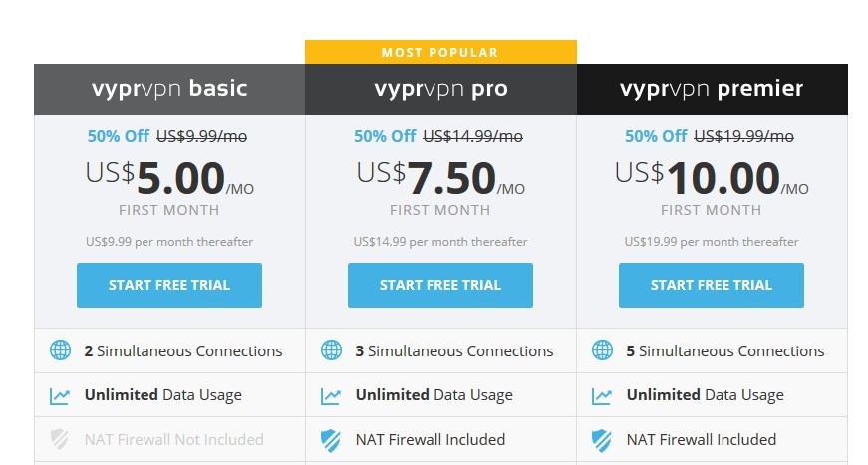Start free trial for VyprVPN Basic
Screen dimensions: 868x465
[x=169, y=285]
